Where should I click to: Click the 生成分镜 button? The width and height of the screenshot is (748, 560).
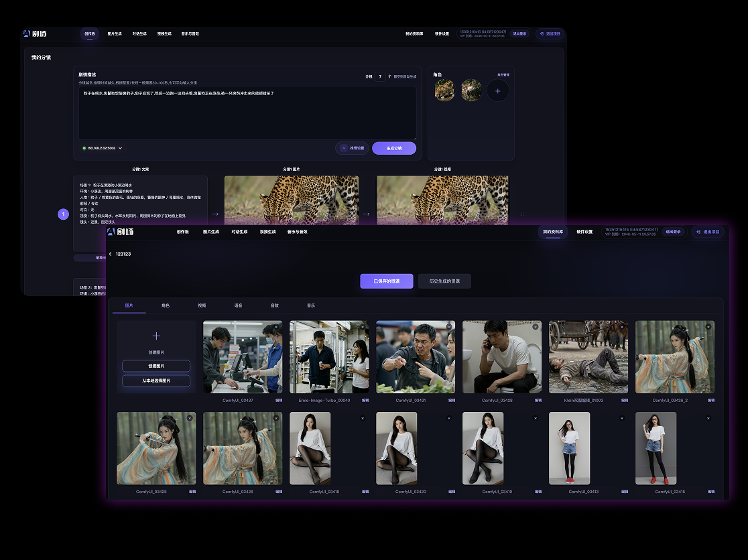(x=394, y=148)
